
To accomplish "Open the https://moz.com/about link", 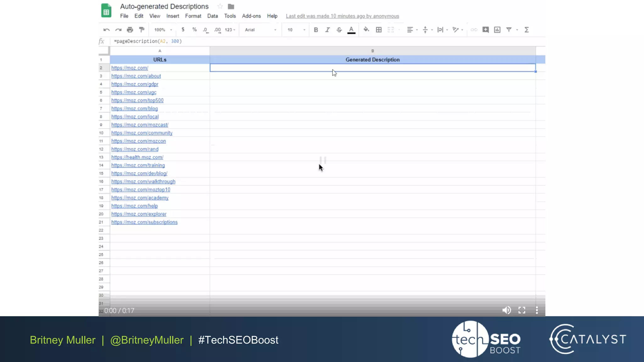I will pyautogui.click(x=136, y=76).
